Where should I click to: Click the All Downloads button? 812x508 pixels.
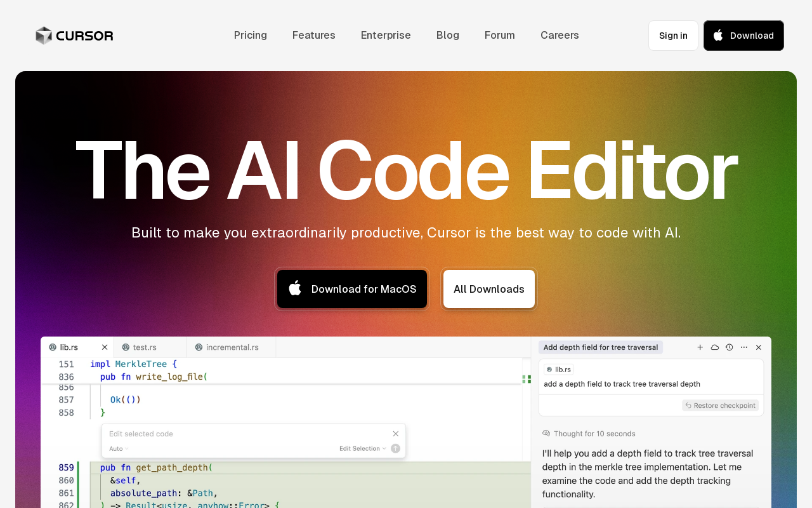(x=489, y=289)
